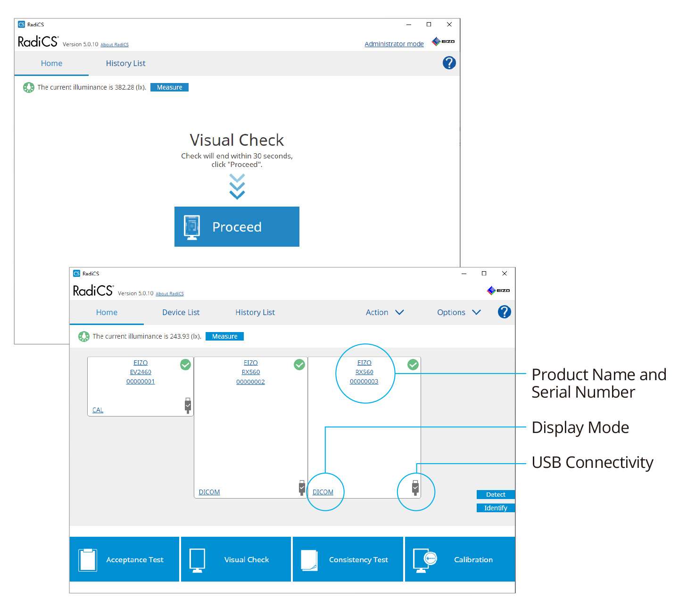
Task: Click the Identify button
Action: (x=496, y=508)
